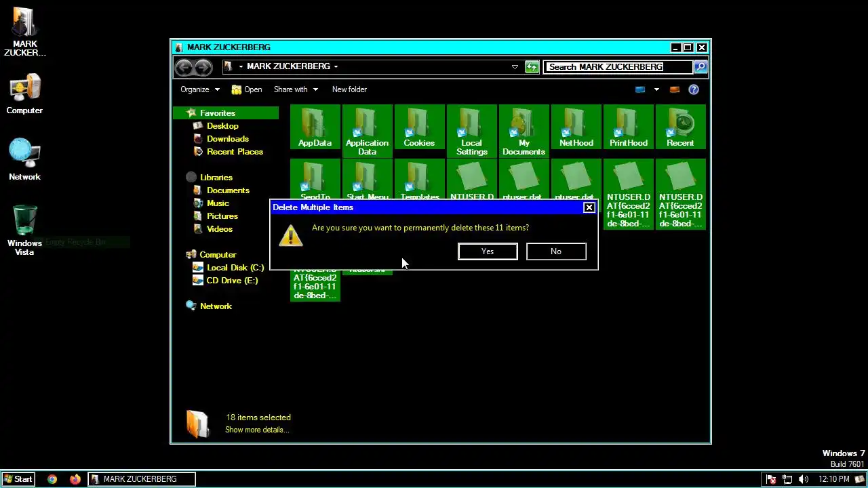The image size is (868, 488).
Task: Open the Music library
Action: click(x=218, y=203)
